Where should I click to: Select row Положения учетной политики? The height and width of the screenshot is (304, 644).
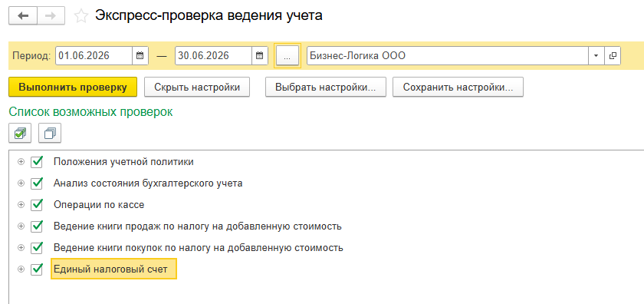click(x=123, y=162)
